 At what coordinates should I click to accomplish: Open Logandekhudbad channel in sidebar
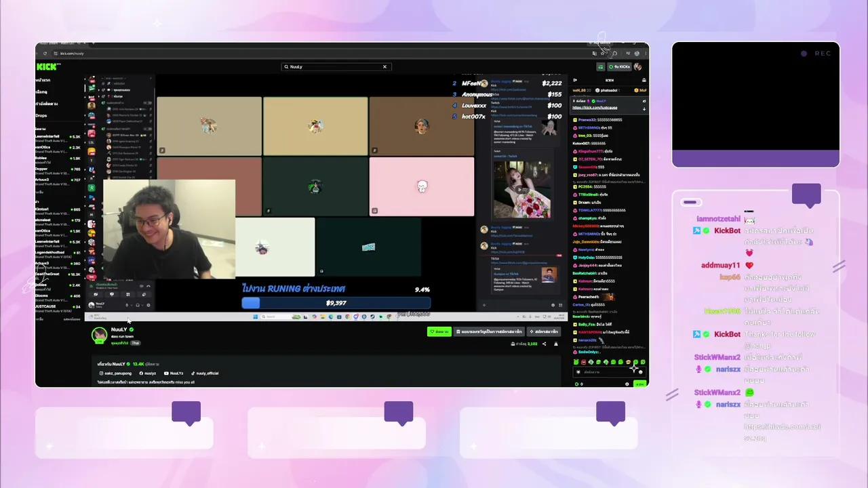point(58,253)
